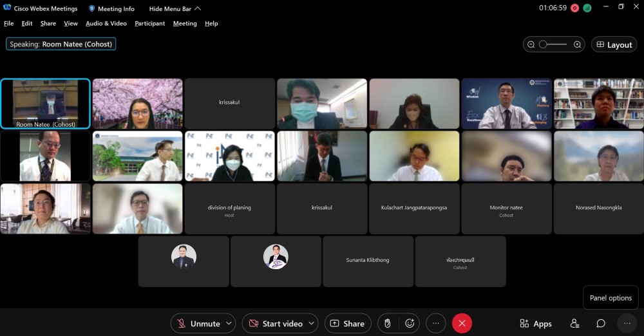Expand the audio options arrow beside Unmute

tap(230, 324)
